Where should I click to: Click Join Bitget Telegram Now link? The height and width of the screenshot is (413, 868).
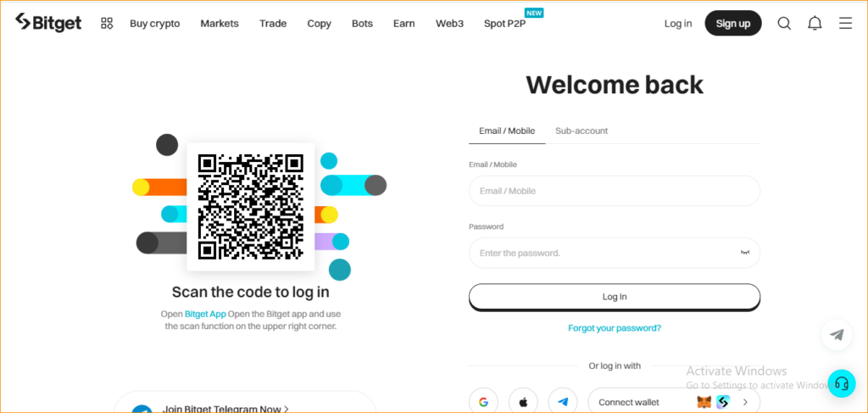225,409
